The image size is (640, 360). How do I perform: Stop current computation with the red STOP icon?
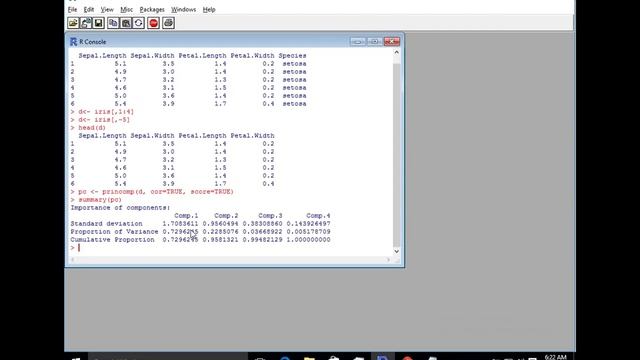(x=153, y=23)
